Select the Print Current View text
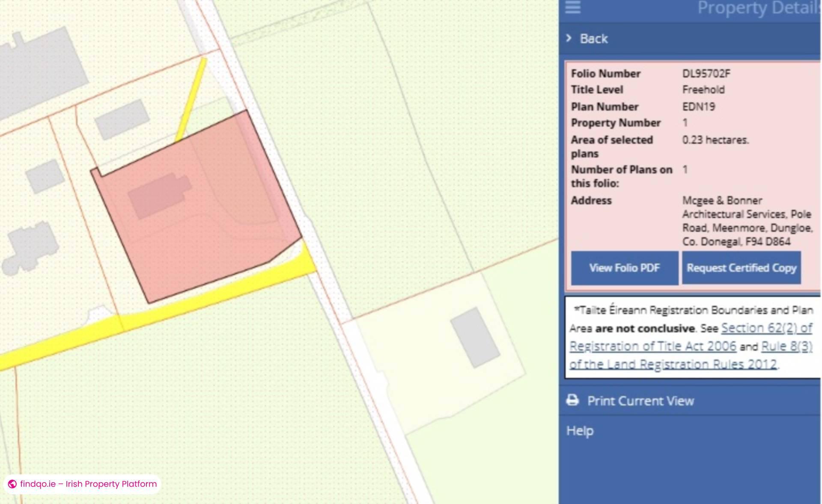Screen dimensions: 822x504 (640, 401)
